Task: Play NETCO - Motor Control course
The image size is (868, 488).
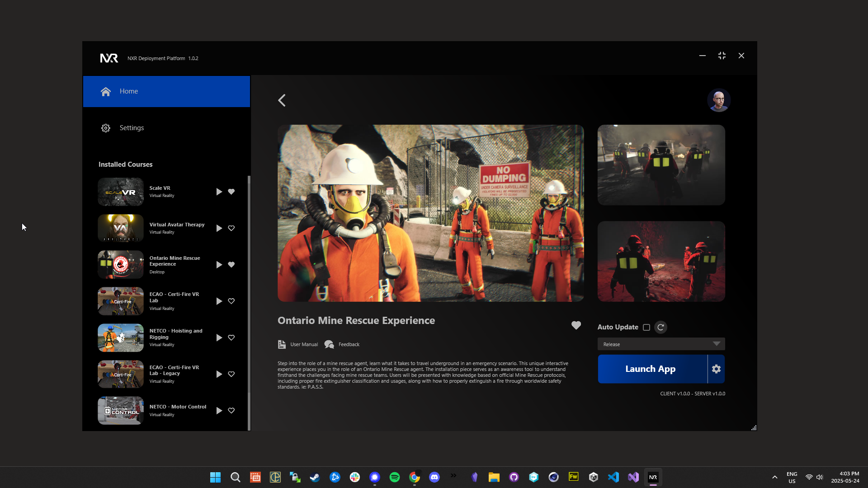Action: [219, 411]
